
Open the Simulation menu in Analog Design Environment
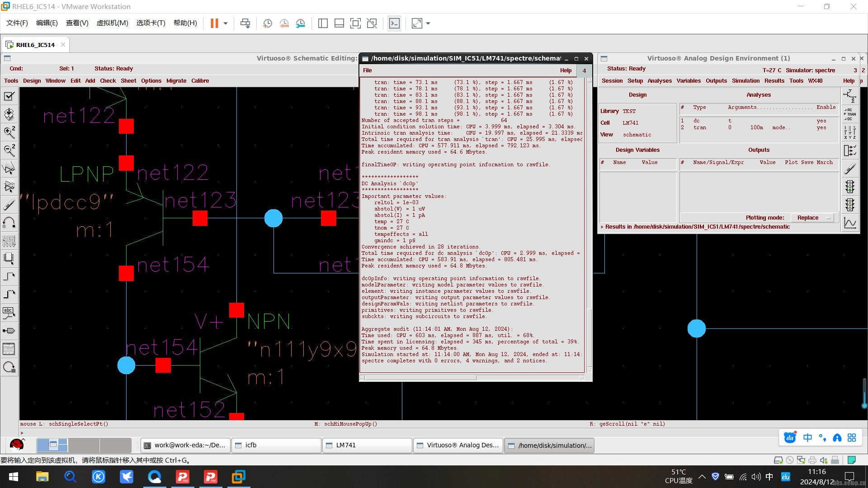coord(745,81)
